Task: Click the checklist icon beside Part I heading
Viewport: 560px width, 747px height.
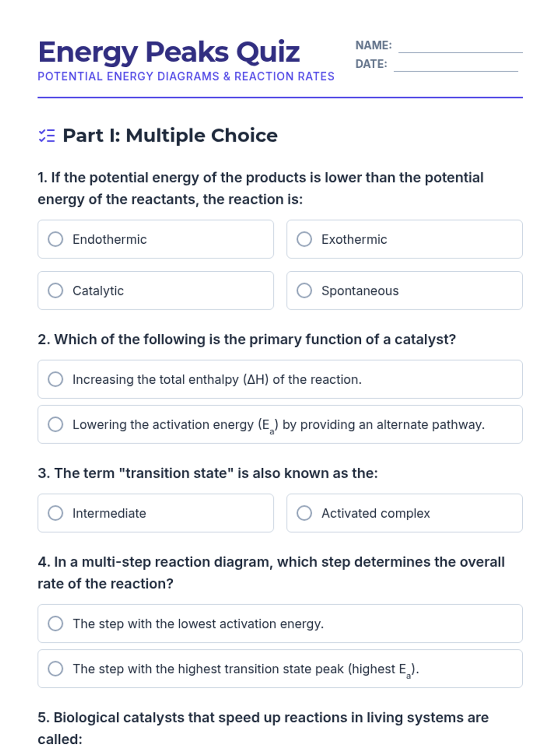Action: click(x=47, y=136)
